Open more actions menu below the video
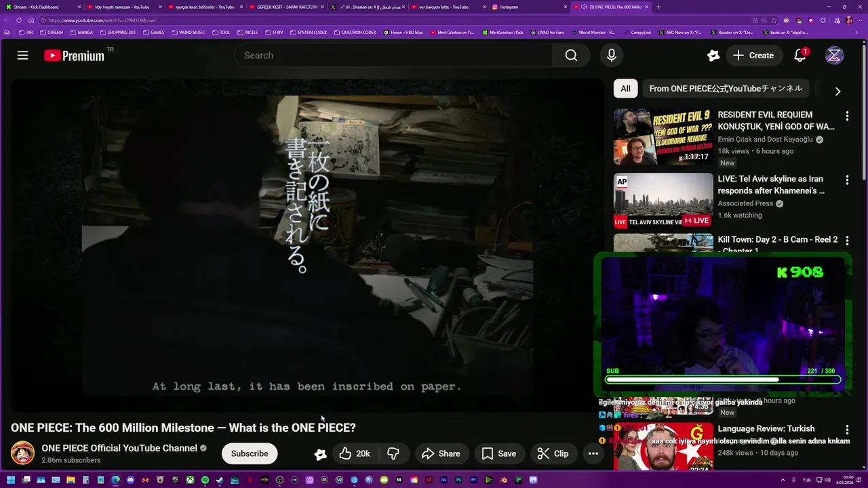The height and width of the screenshot is (488, 868). (593, 453)
